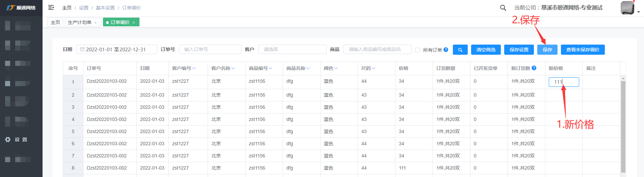The width and height of the screenshot is (644, 177).
Task: Expand the 客户 select dropdown
Action: click(x=292, y=49)
